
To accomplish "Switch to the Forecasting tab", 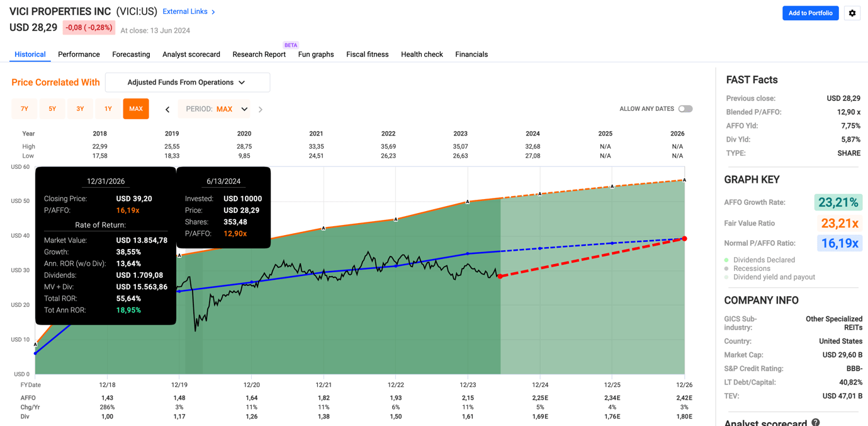I will pos(130,54).
